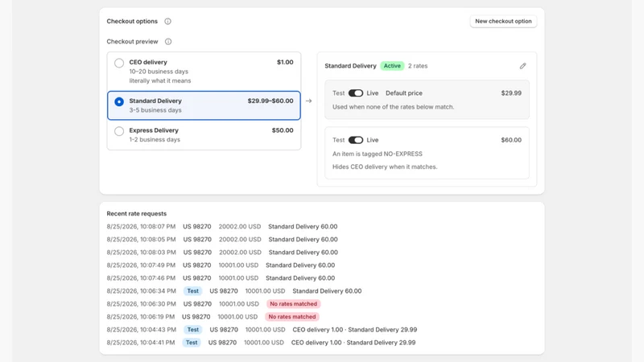Click the 'Standard Delivery' panel title

pos(350,66)
